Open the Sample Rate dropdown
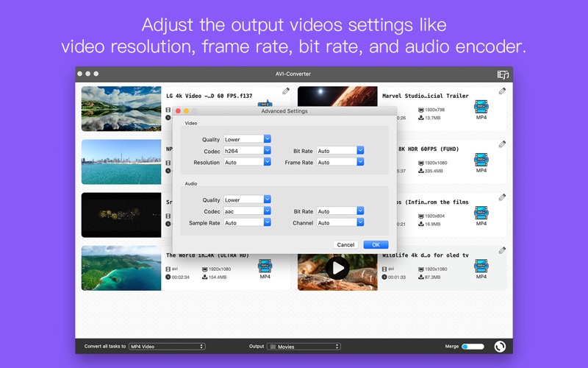 click(x=247, y=223)
